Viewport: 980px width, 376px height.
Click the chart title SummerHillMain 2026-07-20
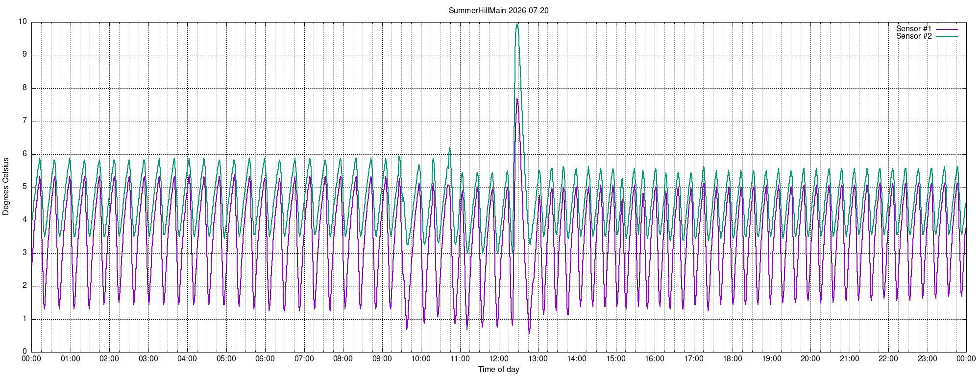coord(498,10)
